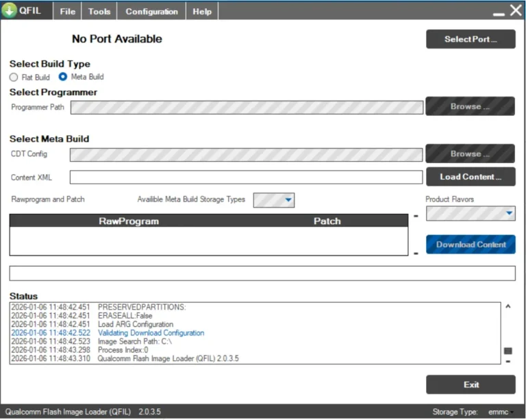Open Available Meta Build Storage Types dropdown
Viewport: 526px width, 420px height.
[x=274, y=200]
